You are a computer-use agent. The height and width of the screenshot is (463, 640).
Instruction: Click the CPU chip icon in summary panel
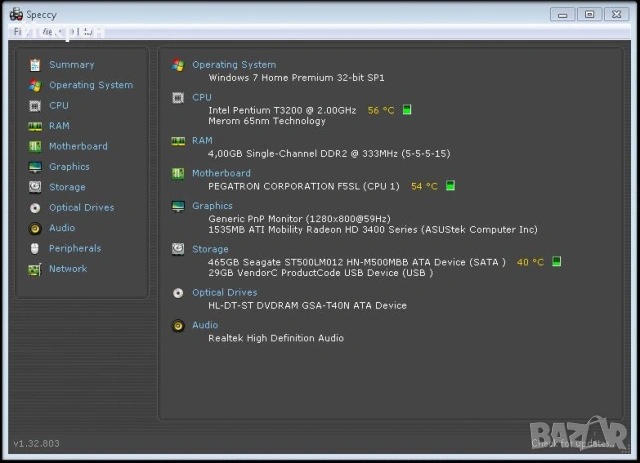(178, 98)
